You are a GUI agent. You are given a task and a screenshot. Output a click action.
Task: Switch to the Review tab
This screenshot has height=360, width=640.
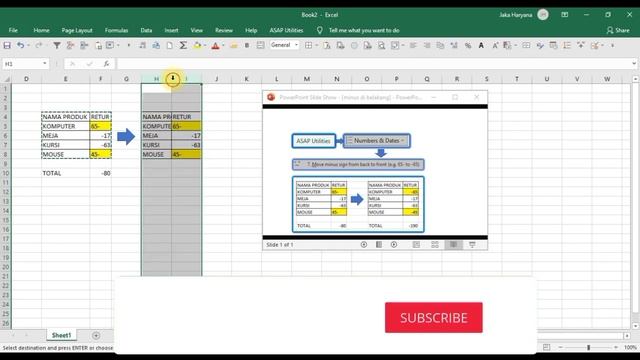[224, 30]
